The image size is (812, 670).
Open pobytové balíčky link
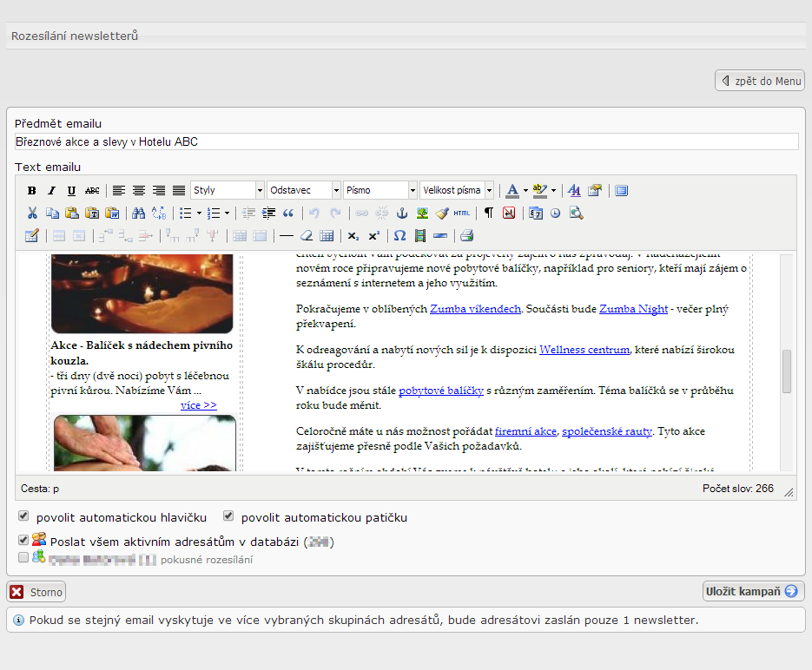click(441, 391)
